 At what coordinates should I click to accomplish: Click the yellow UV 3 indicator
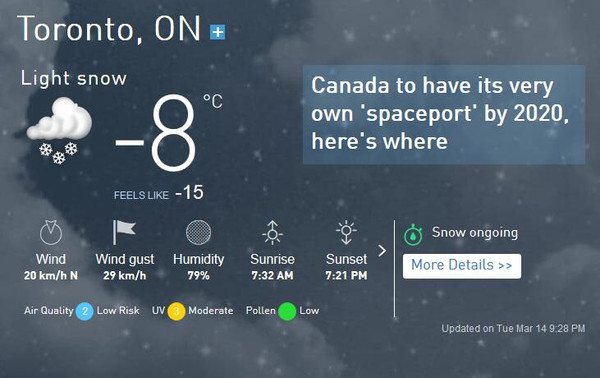[x=176, y=311]
